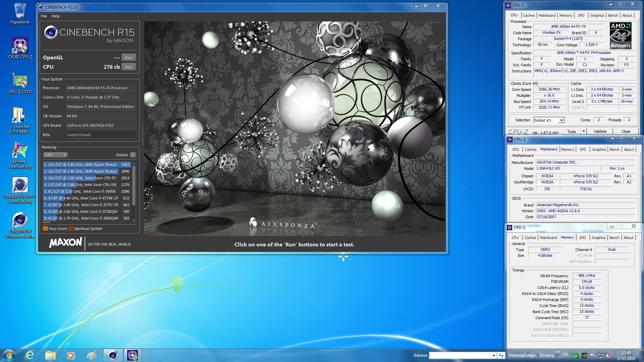The image size is (644, 362).
Task: Switch to Cinebench taskbar button
Action: pos(113,355)
